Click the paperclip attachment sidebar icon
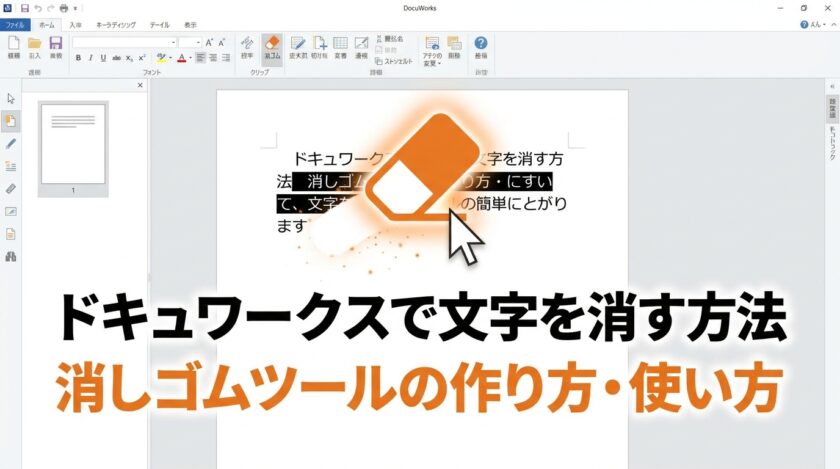This screenshot has height=469, width=840. [11, 189]
